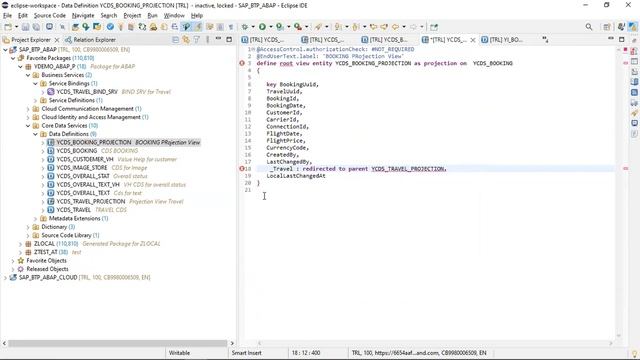Expand the ZLOCAL package node

(x=20, y=244)
